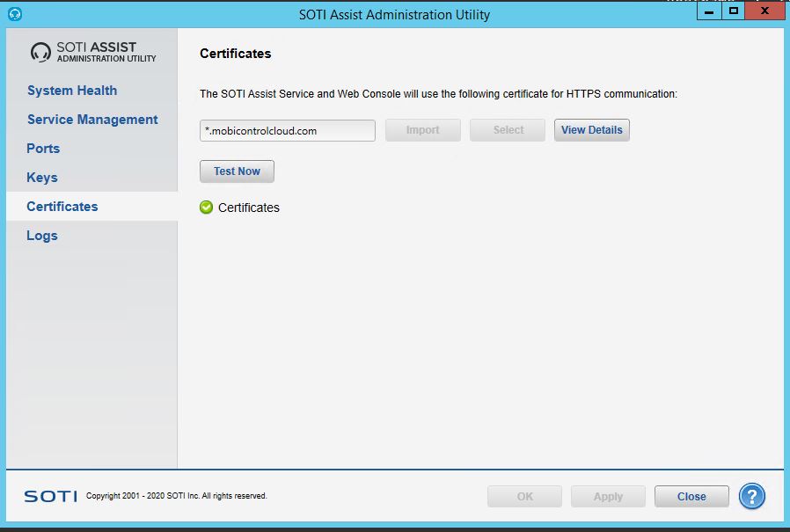Click the Close button in the footer
The image size is (790, 532).
[x=691, y=497]
